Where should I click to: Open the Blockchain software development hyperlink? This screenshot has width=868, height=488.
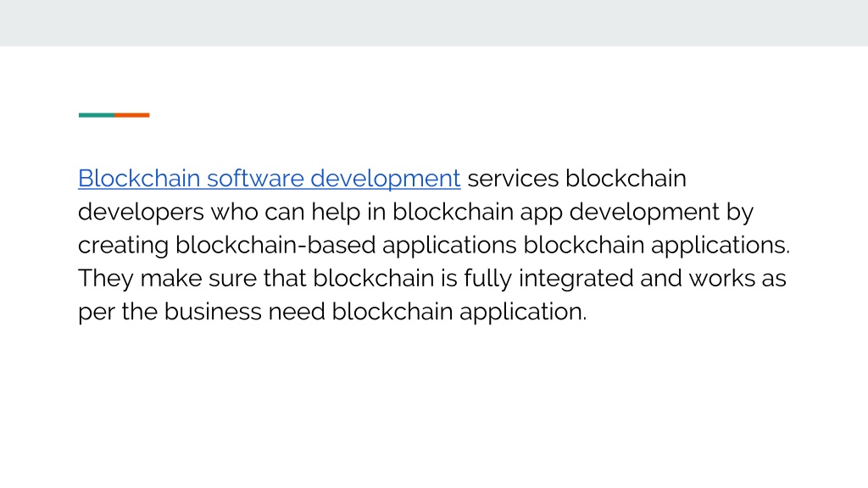(x=269, y=179)
